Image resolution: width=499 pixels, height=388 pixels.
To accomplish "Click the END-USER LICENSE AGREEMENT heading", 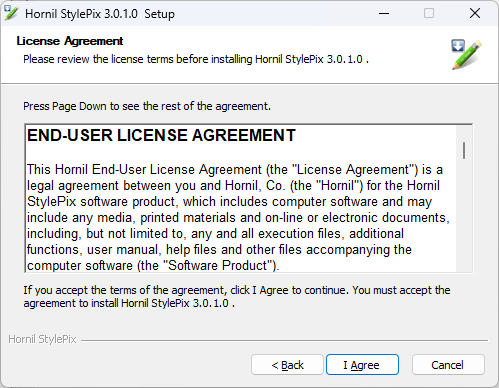I will (x=161, y=135).
